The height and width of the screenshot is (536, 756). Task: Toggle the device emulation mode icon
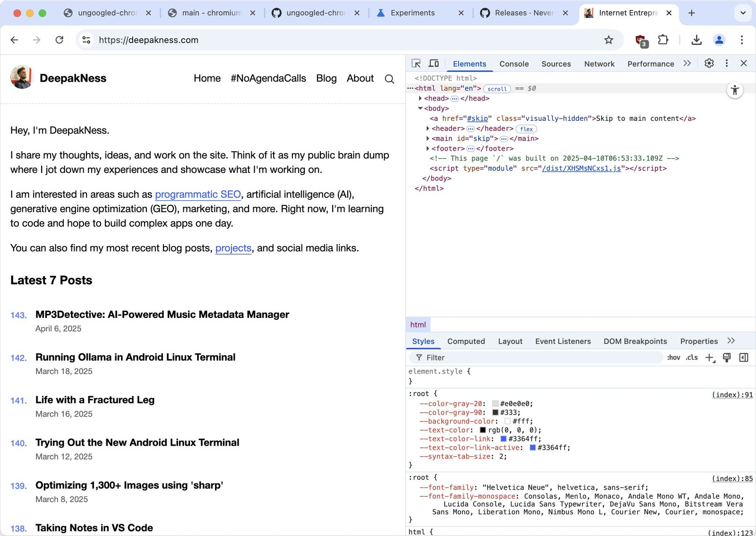(x=434, y=63)
